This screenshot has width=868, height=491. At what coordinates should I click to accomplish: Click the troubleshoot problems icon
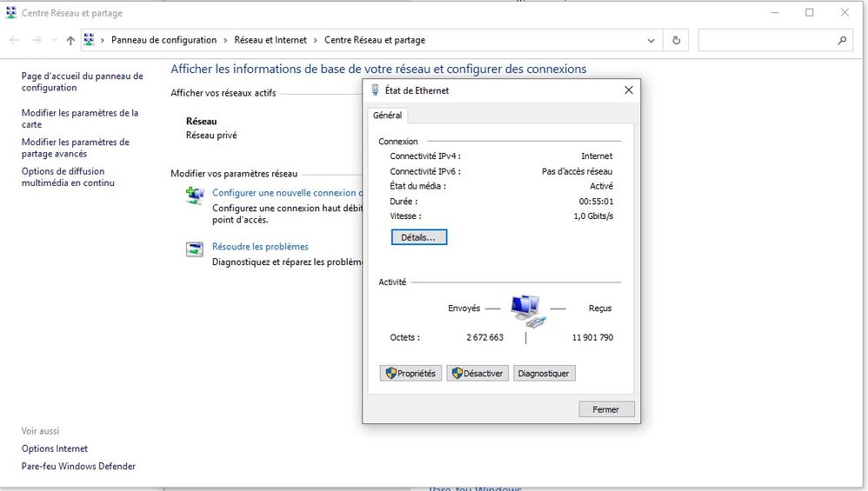tap(195, 250)
